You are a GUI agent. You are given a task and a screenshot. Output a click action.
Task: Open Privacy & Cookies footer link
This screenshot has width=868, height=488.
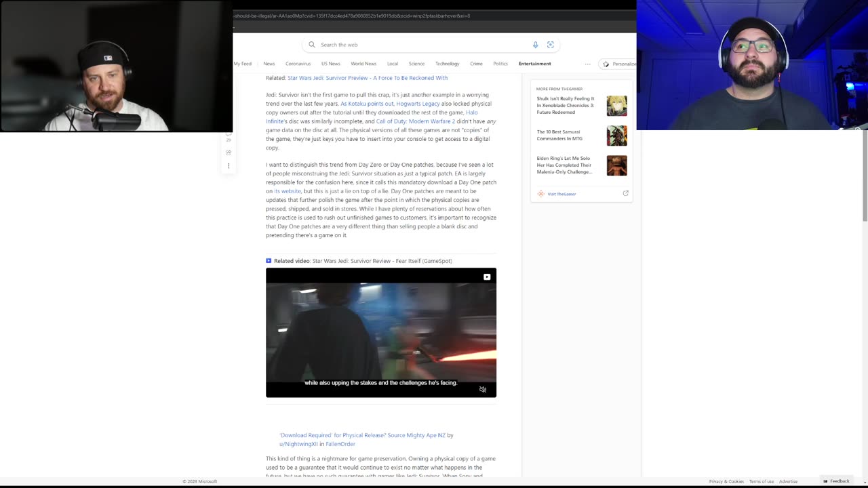pyautogui.click(x=726, y=481)
